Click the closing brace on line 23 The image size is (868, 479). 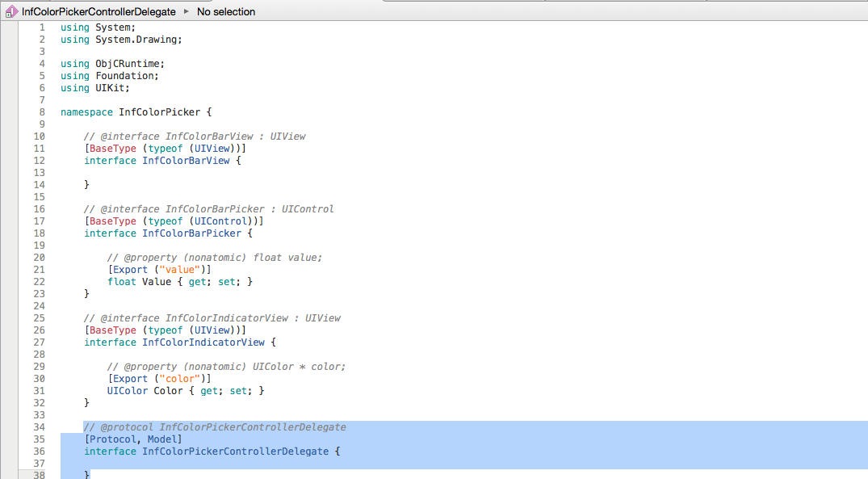pos(86,293)
